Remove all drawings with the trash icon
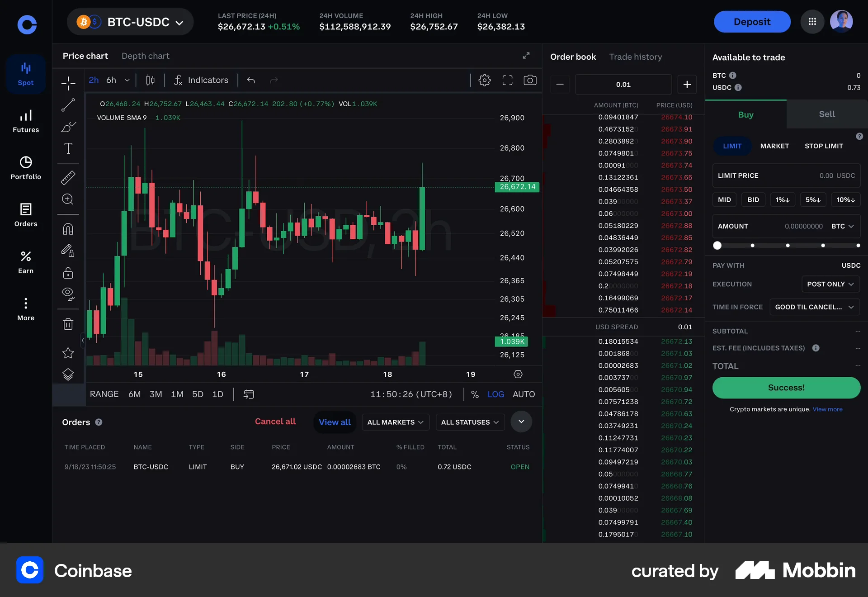Viewport: 868px width, 597px height. [68, 324]
